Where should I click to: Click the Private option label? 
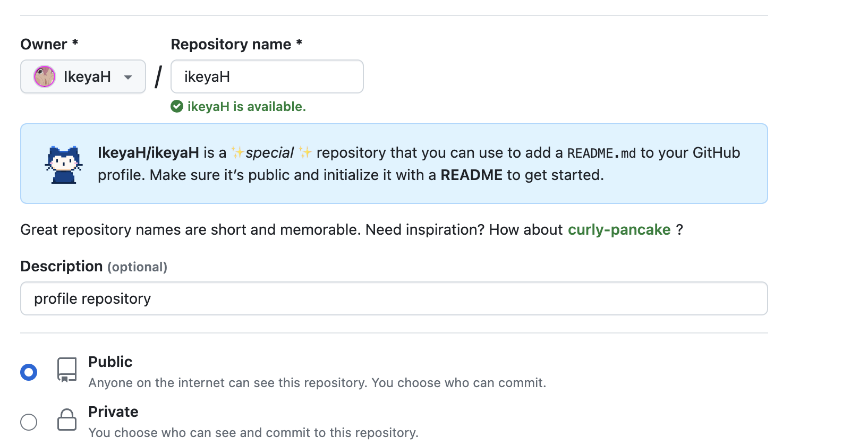(x=113, y=412)
